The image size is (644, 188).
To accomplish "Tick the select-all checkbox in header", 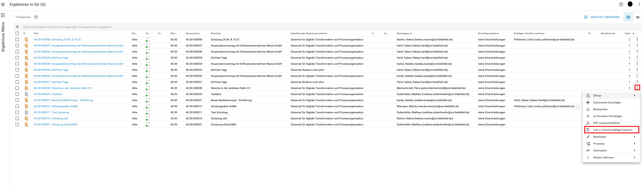I will coord(17,33).
